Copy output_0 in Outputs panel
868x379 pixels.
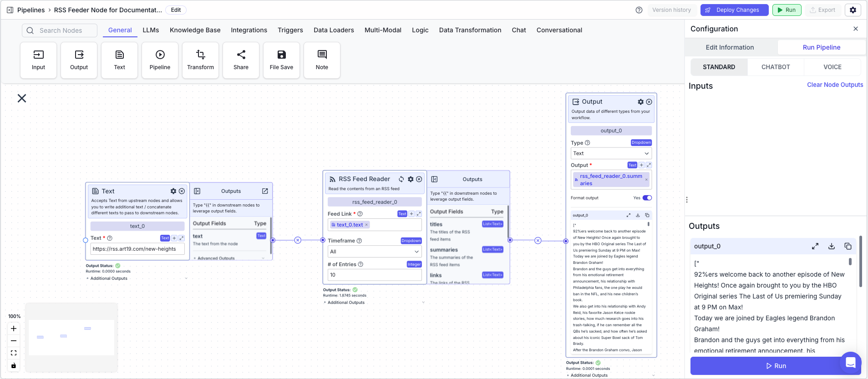coord(848,246)
